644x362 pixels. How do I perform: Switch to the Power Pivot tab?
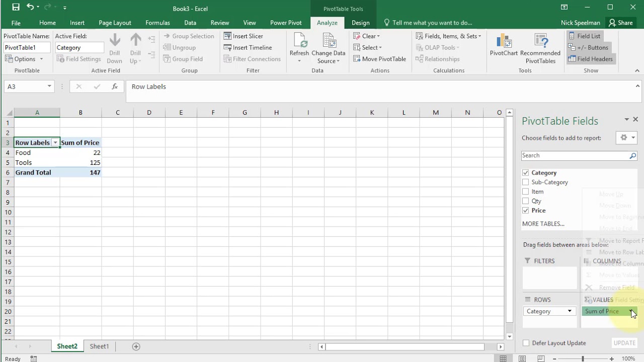(x=286, y=23)
